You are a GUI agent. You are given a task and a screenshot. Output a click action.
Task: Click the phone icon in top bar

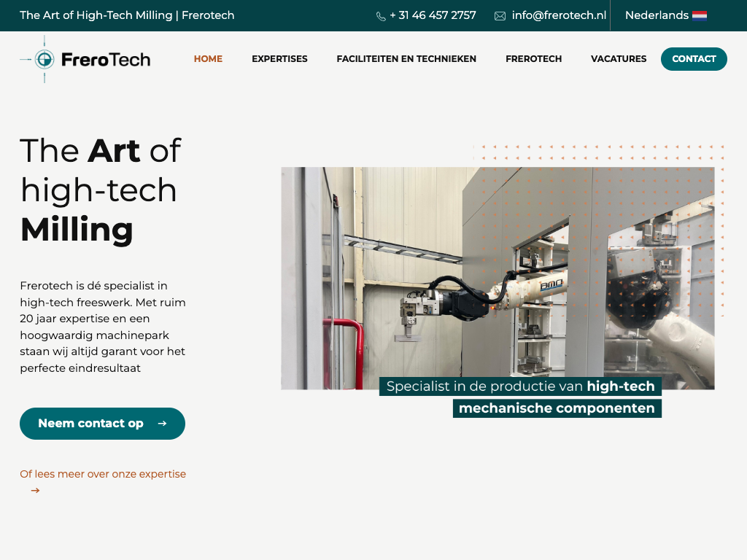381,16
